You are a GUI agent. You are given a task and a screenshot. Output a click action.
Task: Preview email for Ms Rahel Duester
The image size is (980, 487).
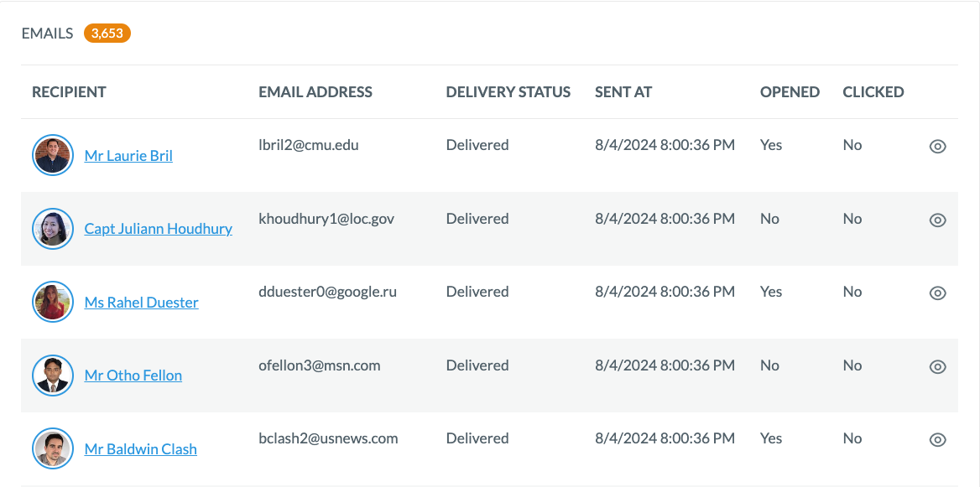pos(937,293)
